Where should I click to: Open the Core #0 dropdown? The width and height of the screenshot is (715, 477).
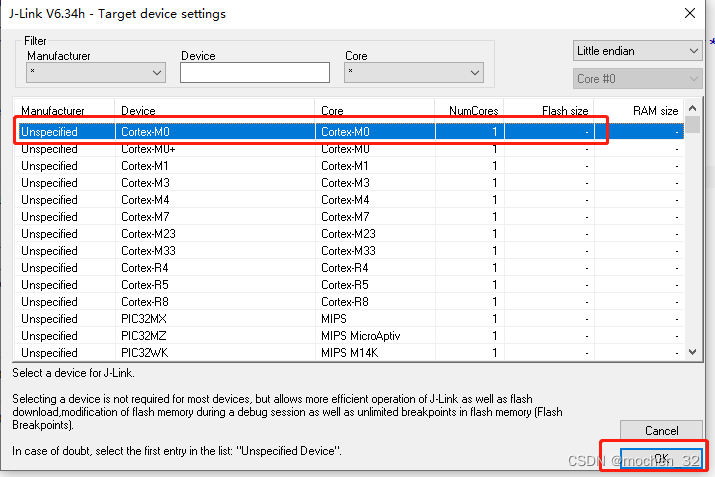coord(637,78)
